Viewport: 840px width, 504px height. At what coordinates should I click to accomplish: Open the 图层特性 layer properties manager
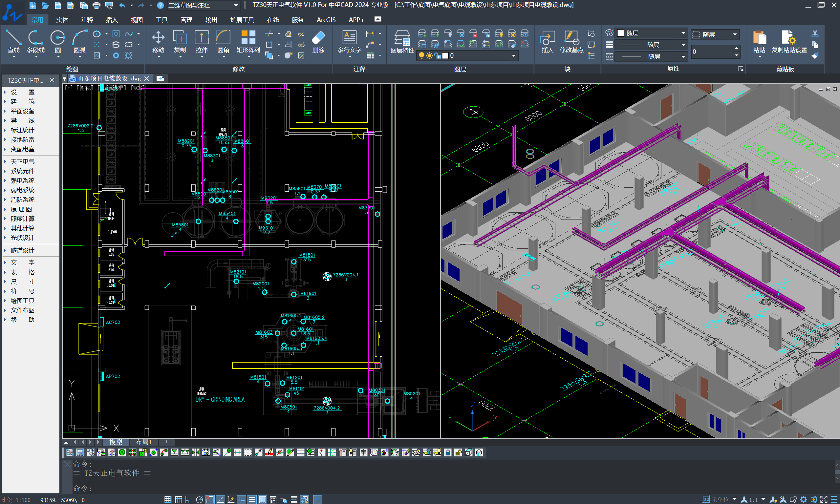(402, 41)
